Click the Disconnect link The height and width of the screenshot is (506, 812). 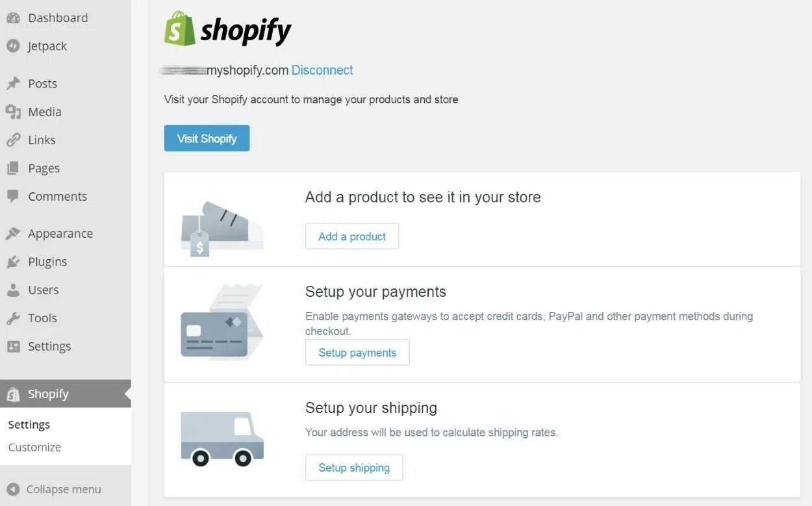pos(322,70)
